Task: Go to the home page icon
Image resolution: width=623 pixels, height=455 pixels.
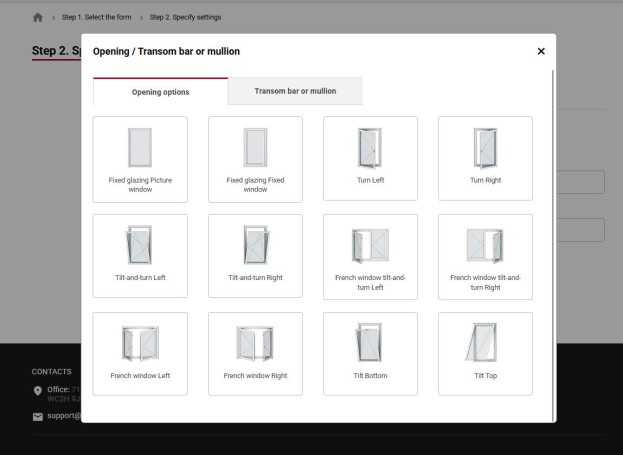Action: click(x=39, y=17)
